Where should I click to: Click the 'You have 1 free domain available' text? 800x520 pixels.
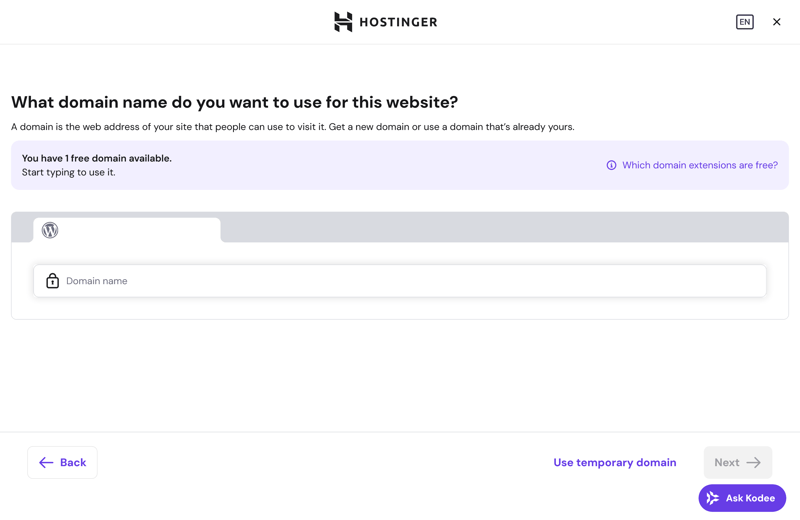(x=96, y=158)
